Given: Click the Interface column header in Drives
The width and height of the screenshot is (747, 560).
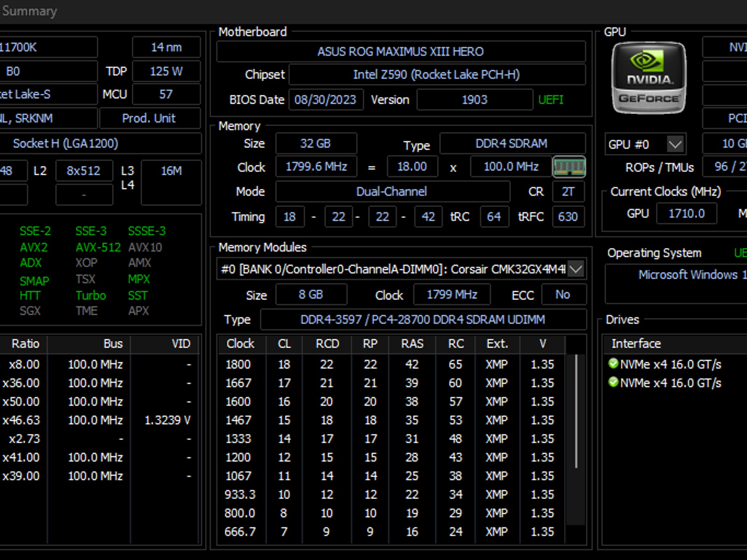Looking at the screenshot, I should coord(636,344).
